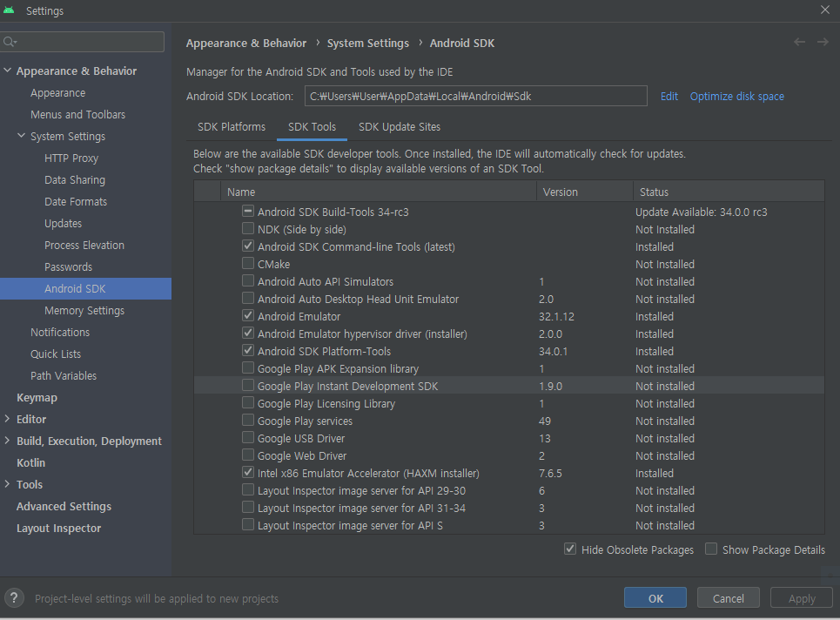Click the forward navigation arrow

click(823, 43)
